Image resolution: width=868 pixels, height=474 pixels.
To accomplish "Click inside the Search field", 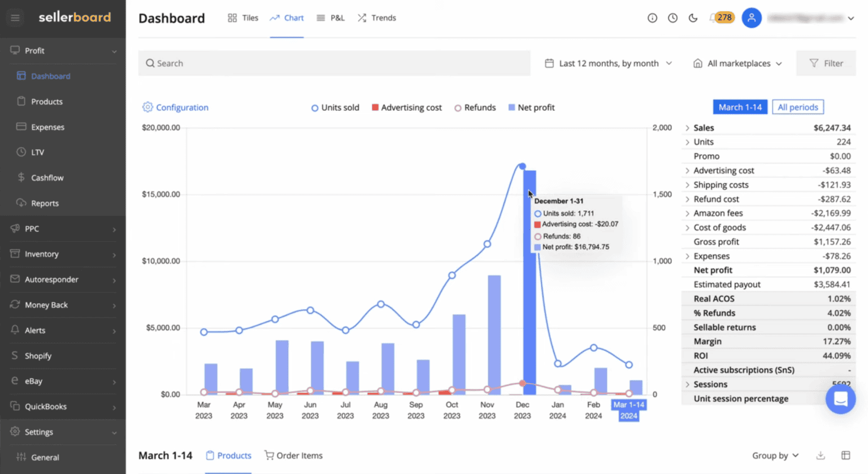I will pyautogui.click(x=335, y=63).
